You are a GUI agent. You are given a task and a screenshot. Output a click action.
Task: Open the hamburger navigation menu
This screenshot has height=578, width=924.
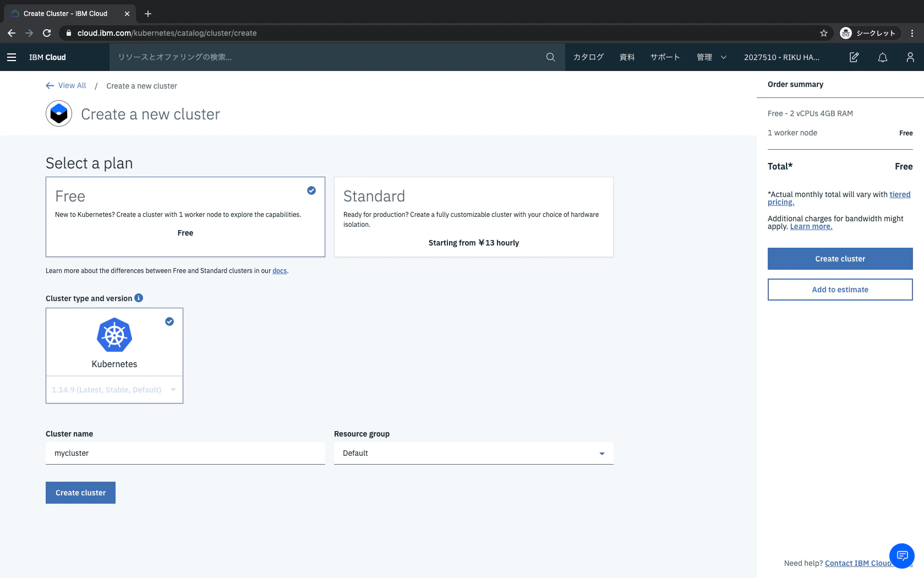(12, 57)
